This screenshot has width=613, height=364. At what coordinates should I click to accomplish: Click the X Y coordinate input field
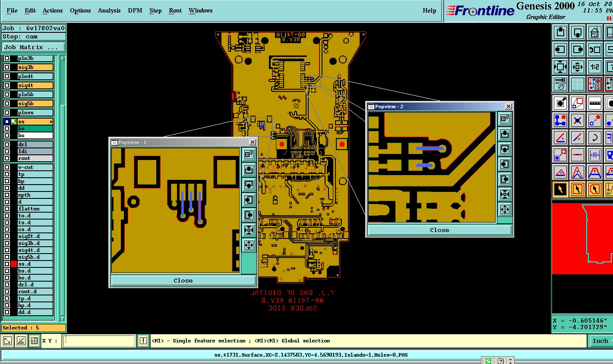(99, 341)
